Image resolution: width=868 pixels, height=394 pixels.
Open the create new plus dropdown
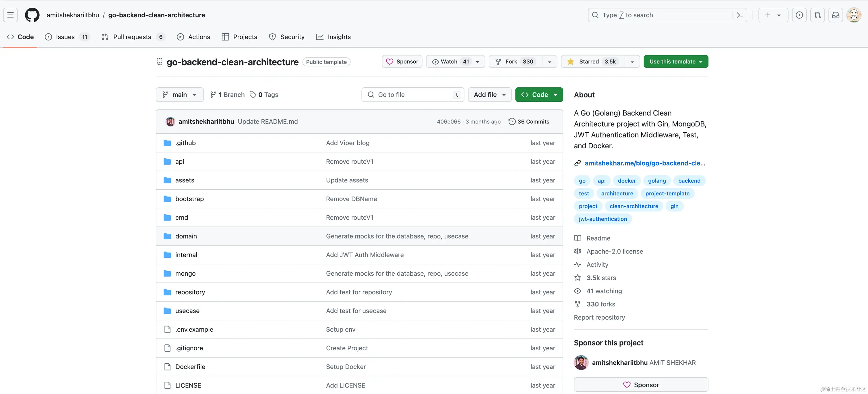pyautogui.click(x=773, y=15)
